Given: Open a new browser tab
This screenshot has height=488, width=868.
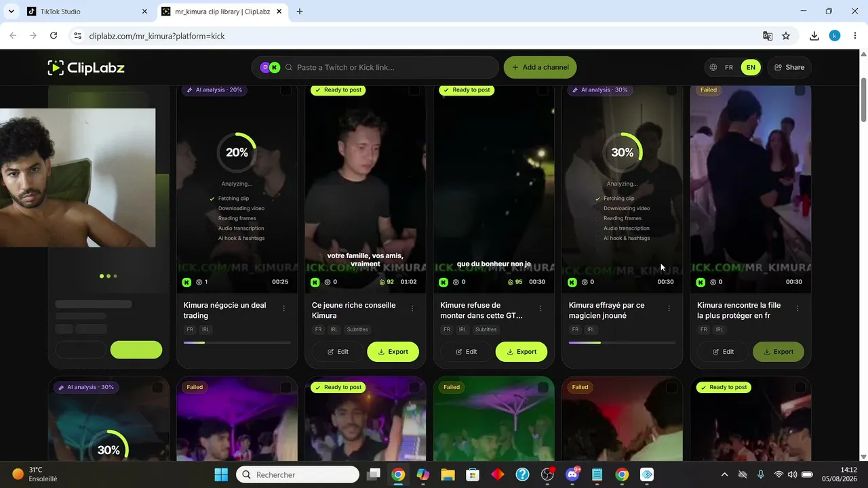Looking at the screenshot, I should click(x=300, y=12).
